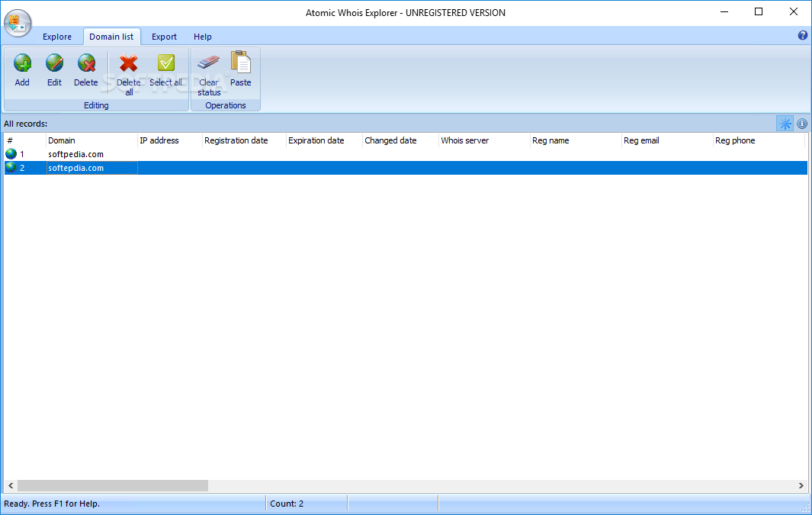
Task: Click the Add domain globe icon
Action: [x=22, y=63]
